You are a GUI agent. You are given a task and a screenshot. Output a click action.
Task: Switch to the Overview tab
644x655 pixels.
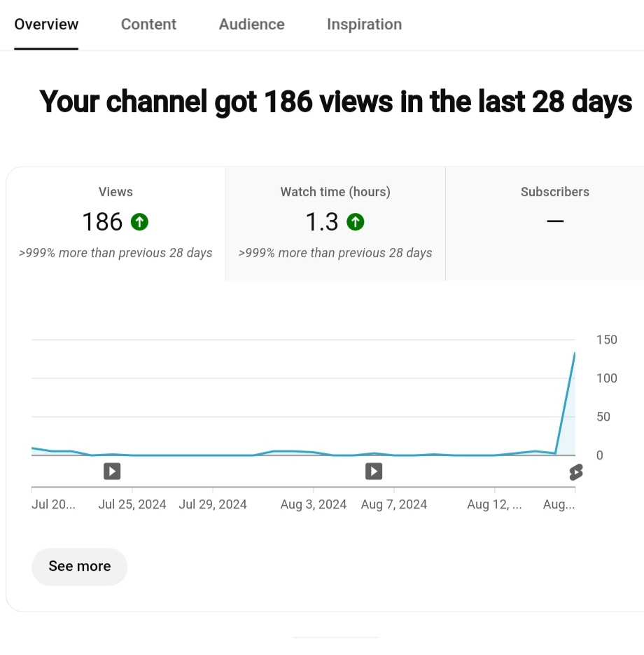click(x=46, y=25)
